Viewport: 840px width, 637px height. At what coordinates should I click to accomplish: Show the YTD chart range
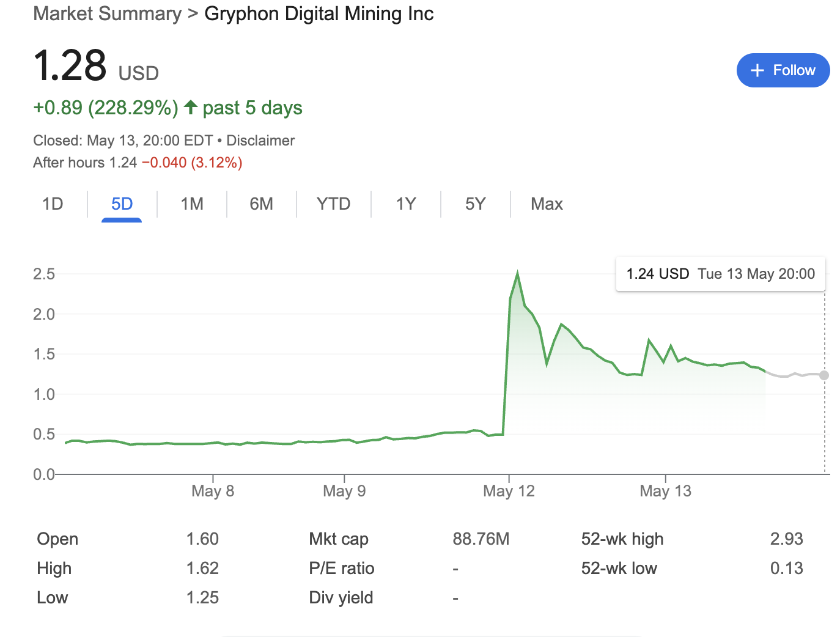(x=333, y=204)
